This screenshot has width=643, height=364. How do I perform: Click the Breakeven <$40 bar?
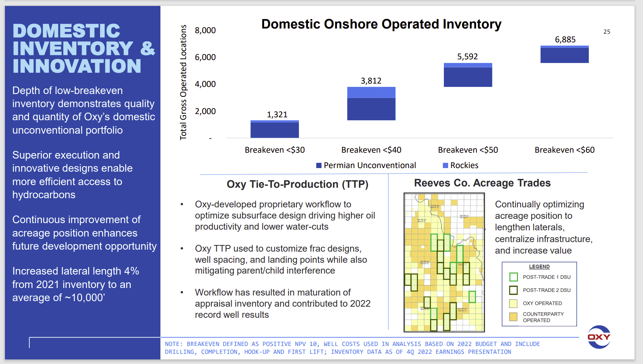[371, 104]
